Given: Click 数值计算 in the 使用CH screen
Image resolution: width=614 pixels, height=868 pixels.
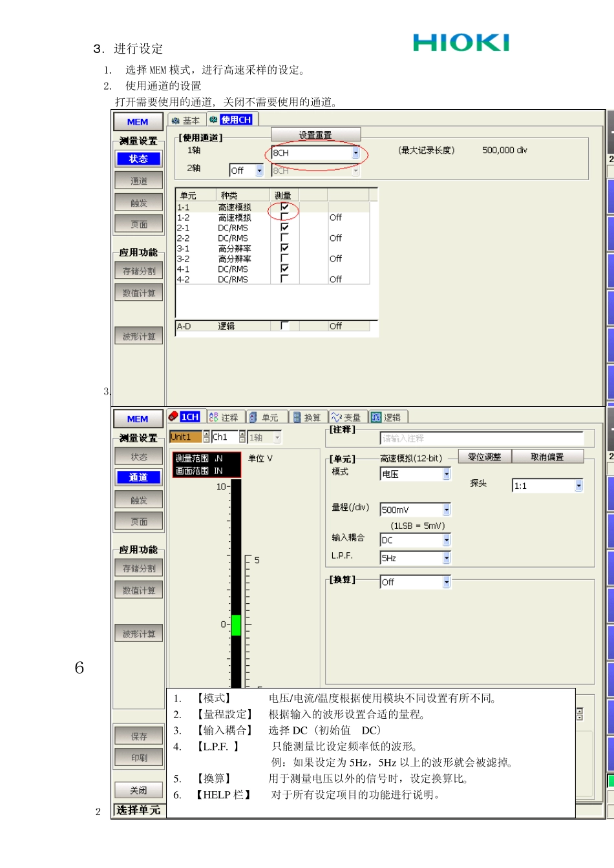Looking at the screenshot, I should 138,293.
